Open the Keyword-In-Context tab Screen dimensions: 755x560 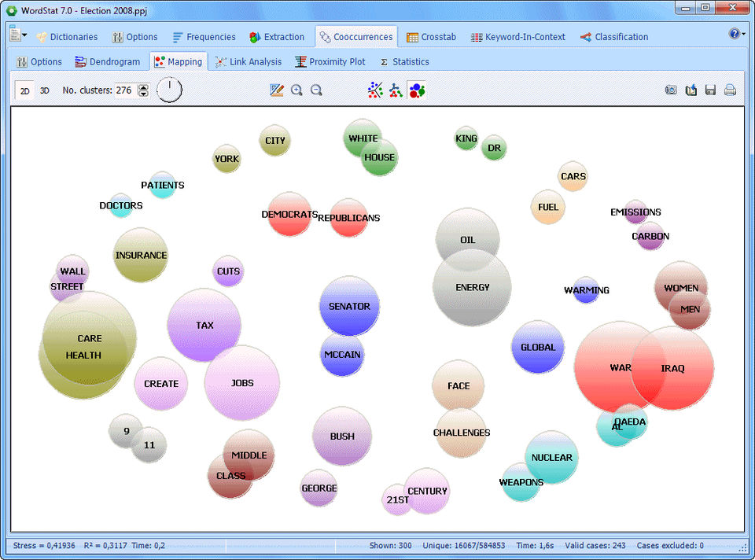(x=518, y=37)
